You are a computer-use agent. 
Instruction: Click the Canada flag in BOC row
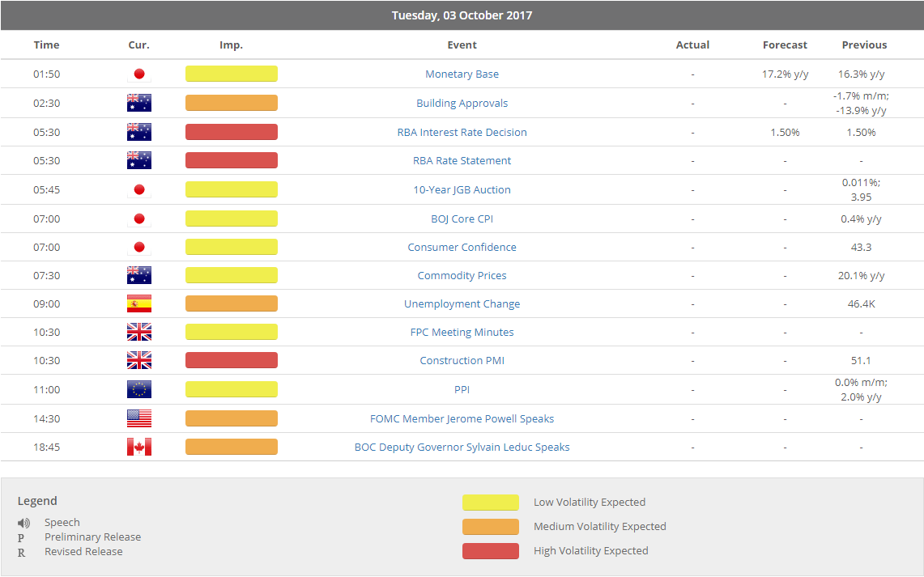click(138, 448)
